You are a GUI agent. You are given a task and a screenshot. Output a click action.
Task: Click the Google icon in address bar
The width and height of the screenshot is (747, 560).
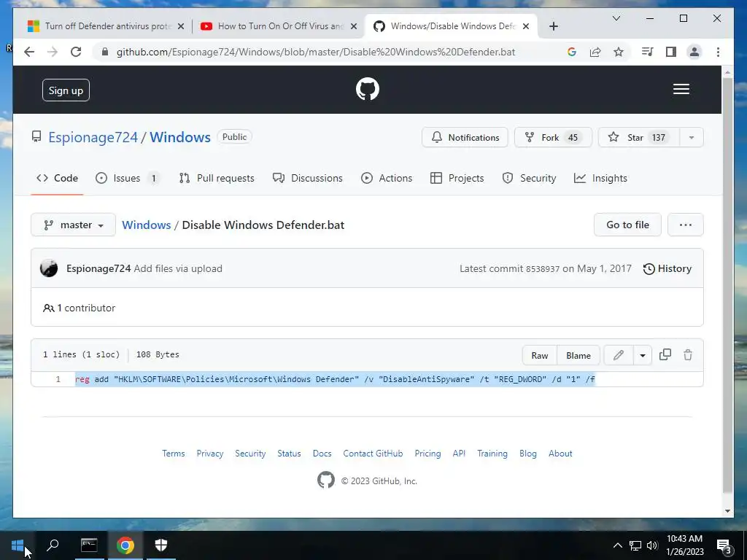click(572, 52)
